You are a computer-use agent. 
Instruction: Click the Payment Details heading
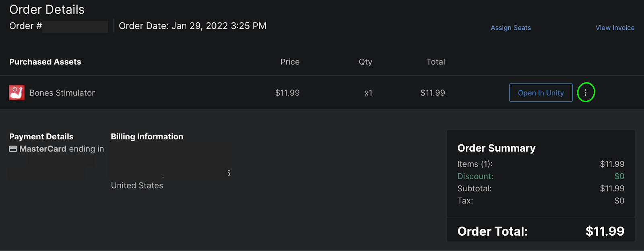click(x=41, y=137)
